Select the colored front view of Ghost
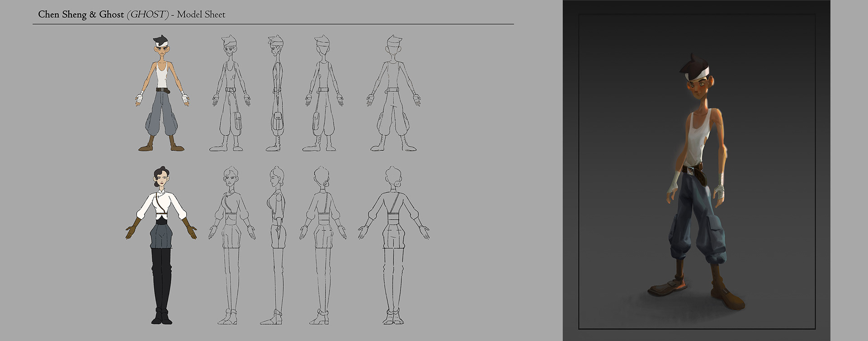The width and height of the screenshot is (868, 341). [x=161, y=245]
